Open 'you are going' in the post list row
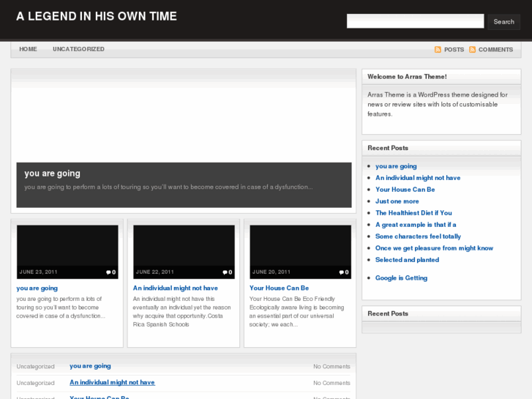Viewport: 532px width, 399px height. tap(90, 366)
